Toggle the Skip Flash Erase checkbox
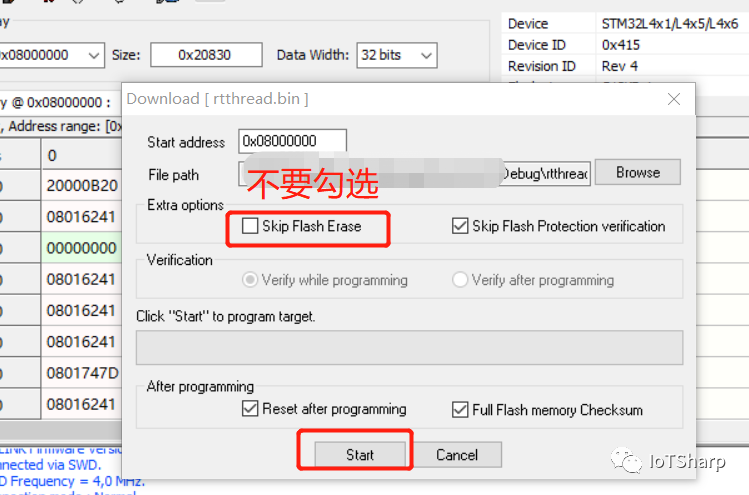Screen dimensions: 749x495 coord(250,226)
